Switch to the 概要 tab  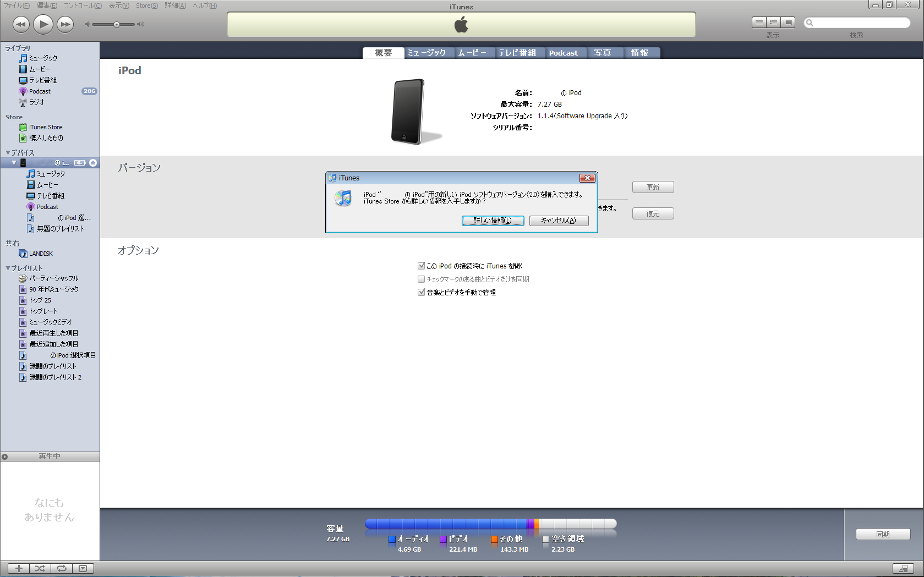pos(384,53)
